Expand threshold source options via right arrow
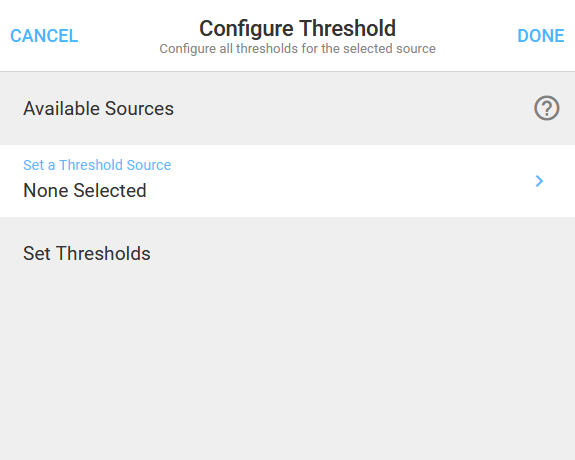This screenshot has height=460, width=575. [x=539, y=181]
